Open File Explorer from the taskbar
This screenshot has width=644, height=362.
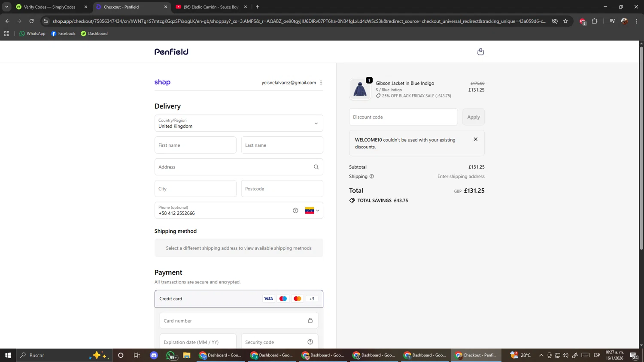(x=187, y=355)
